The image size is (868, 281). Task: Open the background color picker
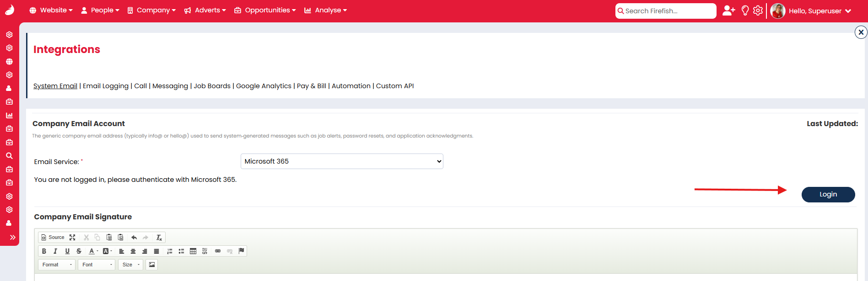[107, 251]
